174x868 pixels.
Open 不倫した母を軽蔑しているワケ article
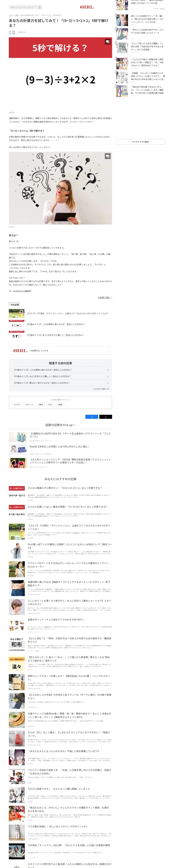click(x=64, y=751)
